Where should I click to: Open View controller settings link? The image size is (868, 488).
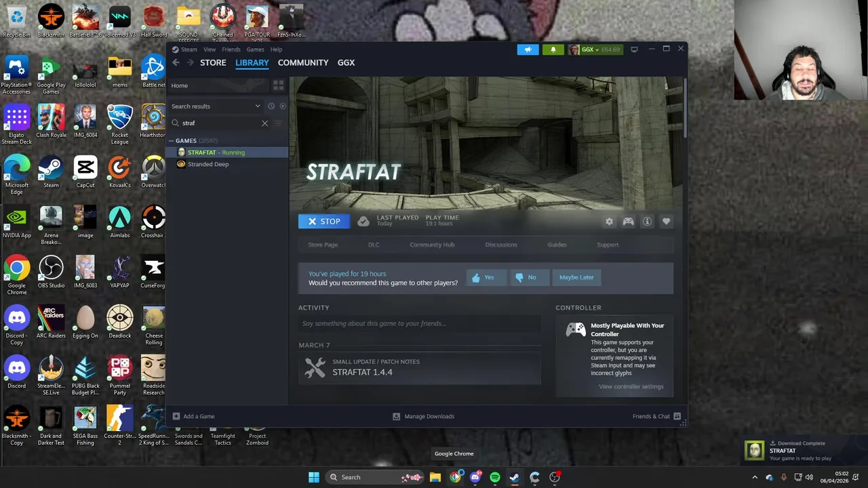tap(631, 386)
